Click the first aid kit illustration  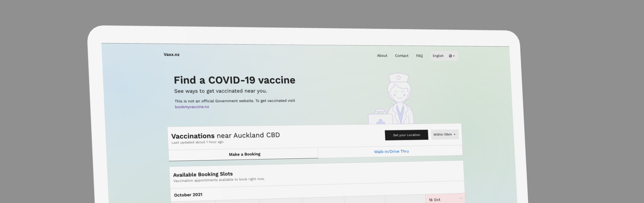[x=380, y=118]
